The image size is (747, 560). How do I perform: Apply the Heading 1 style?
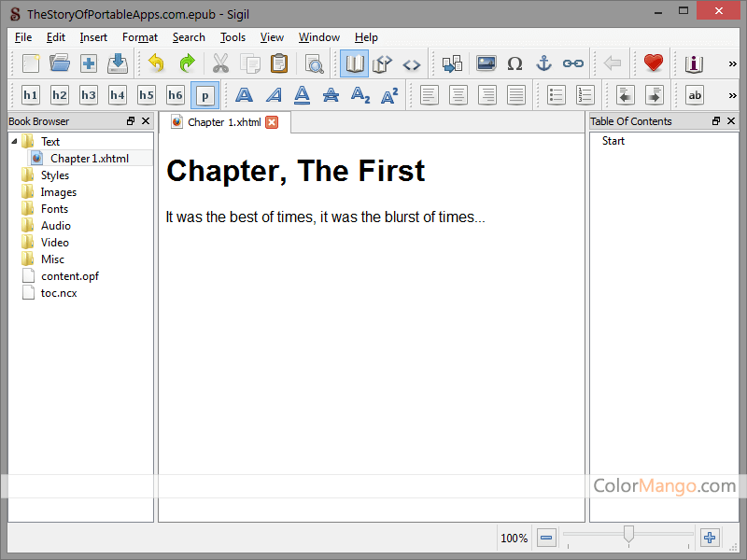pyautogui.click(x=30, y=94)
